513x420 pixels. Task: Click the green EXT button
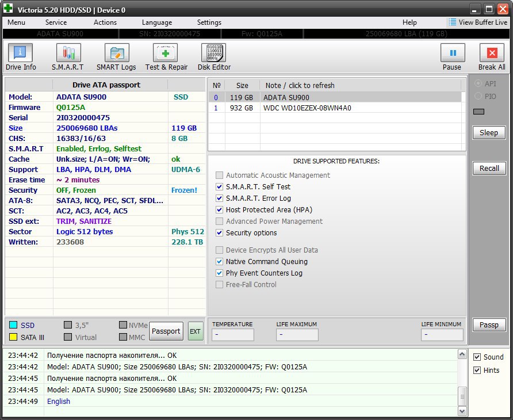[x=196, y=331]
